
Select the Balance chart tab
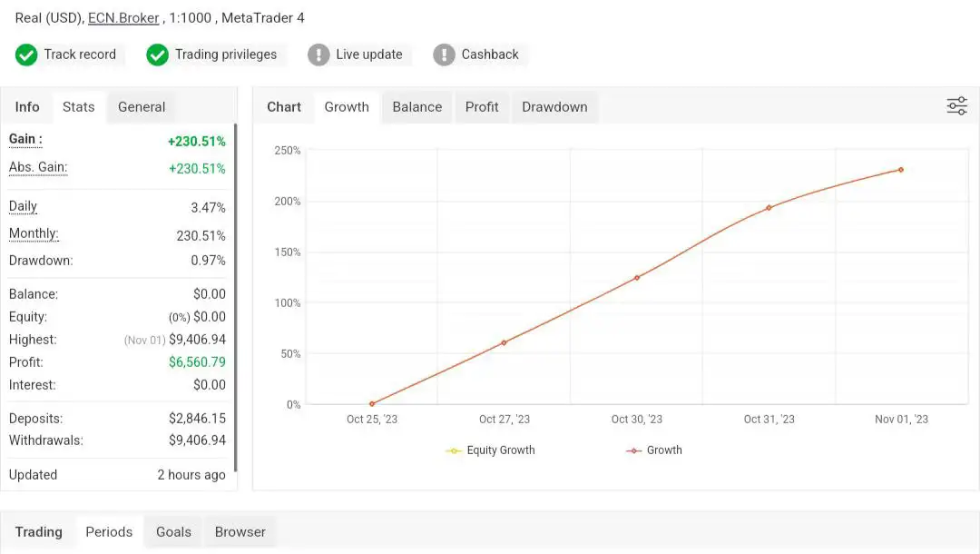[x=416, y=107]
